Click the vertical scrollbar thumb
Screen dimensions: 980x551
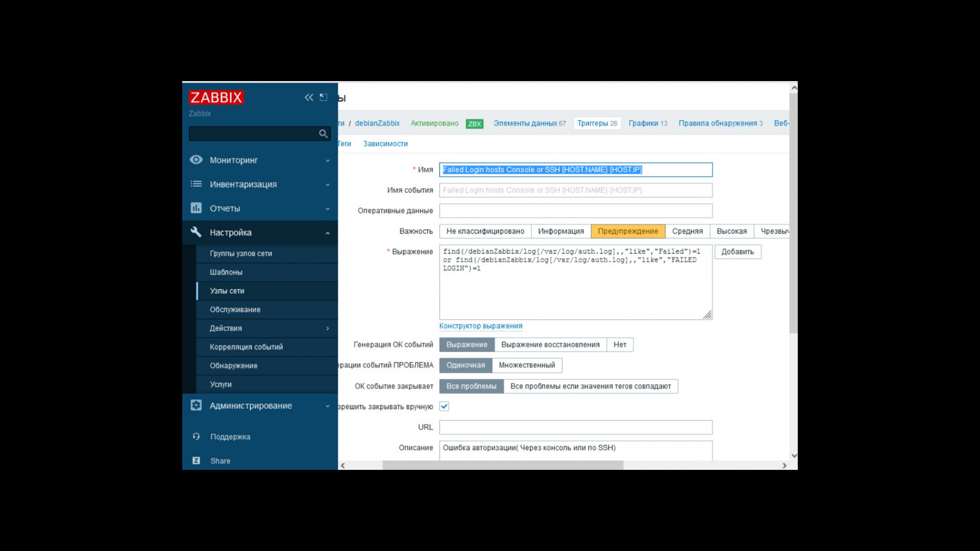pos(793,213)
